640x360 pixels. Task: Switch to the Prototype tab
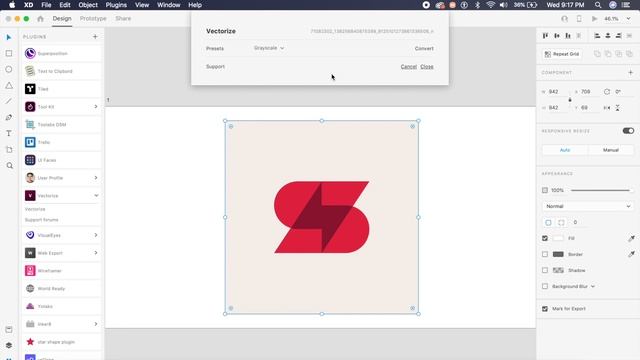[x=93, y=19]
